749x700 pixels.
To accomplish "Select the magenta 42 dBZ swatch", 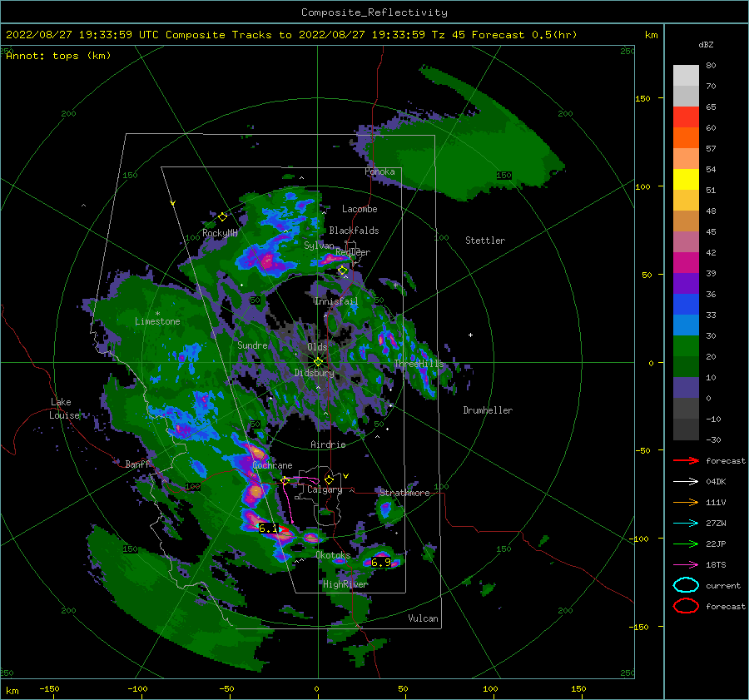I will (686, 263).
